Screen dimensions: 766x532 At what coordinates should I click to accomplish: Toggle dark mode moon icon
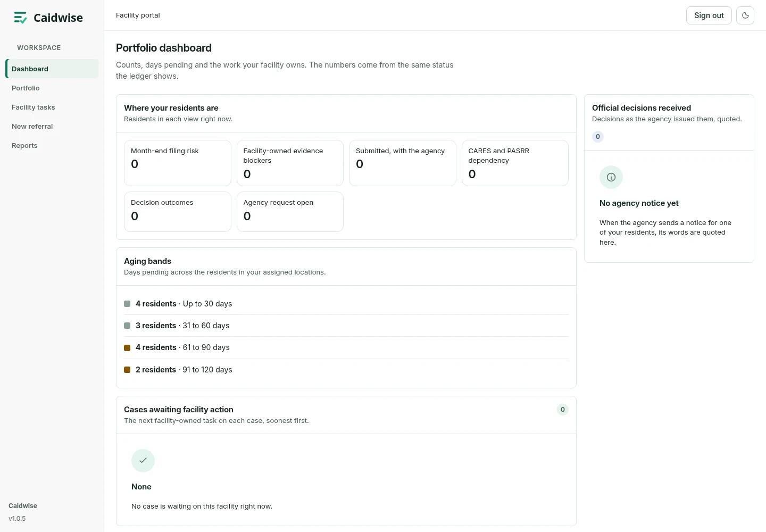(x=745, y=15)
